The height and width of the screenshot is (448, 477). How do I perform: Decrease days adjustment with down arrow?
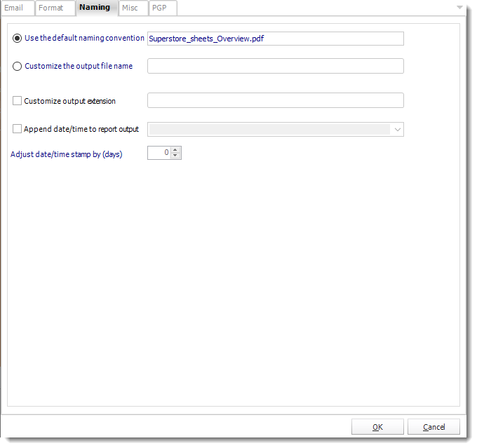tap(175, 156)
